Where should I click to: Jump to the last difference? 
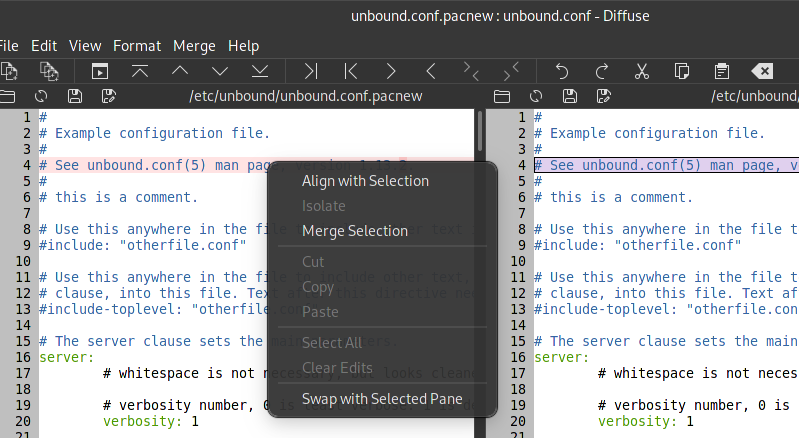click(260, 71)
